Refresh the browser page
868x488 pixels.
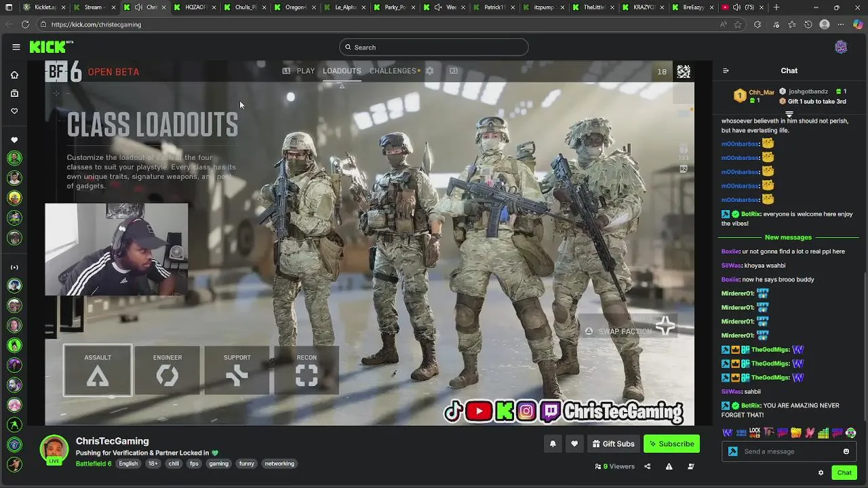(x=25, y=24)
